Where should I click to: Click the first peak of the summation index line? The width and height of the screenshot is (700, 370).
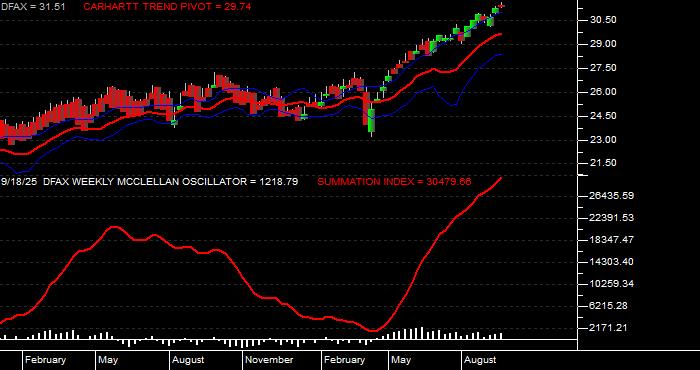[114, 227]
